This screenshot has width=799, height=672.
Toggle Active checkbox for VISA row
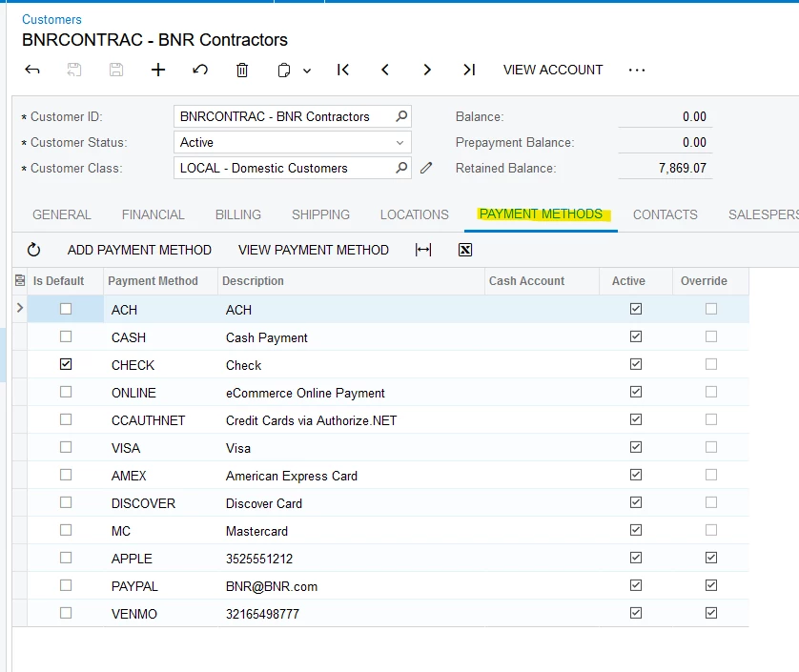tap(635, 447)
